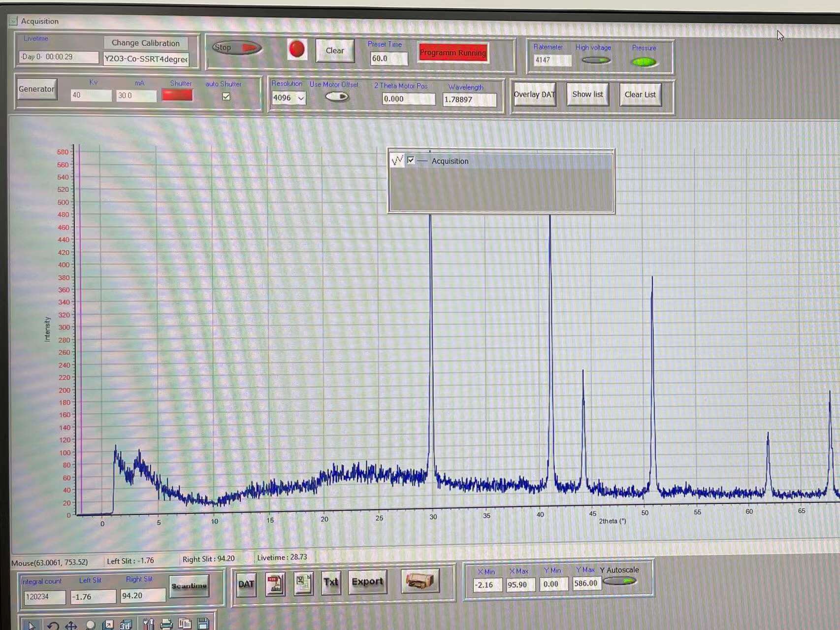
Task: Click the 3D view tool icon
Action: coord(125,625)
